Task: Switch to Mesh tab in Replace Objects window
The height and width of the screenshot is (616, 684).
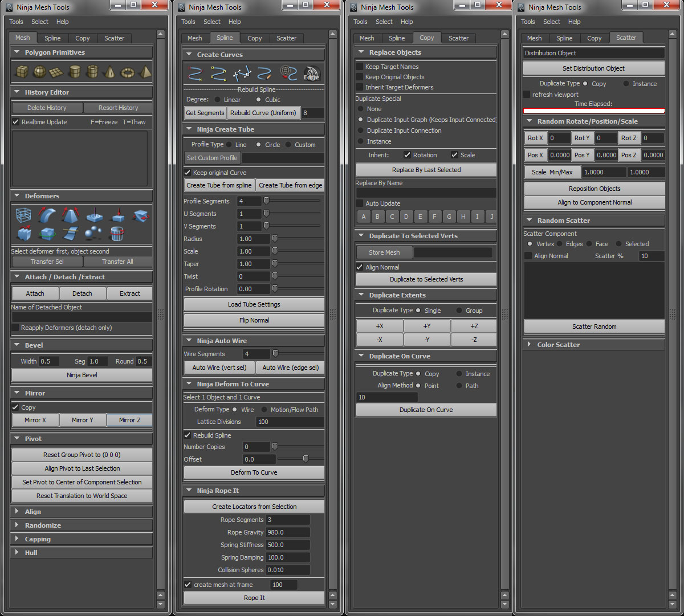Action: [x=367, y=38]
